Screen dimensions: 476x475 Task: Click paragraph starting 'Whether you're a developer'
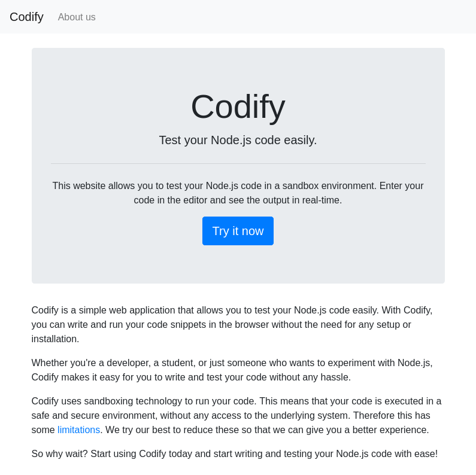tap(232, 370)
